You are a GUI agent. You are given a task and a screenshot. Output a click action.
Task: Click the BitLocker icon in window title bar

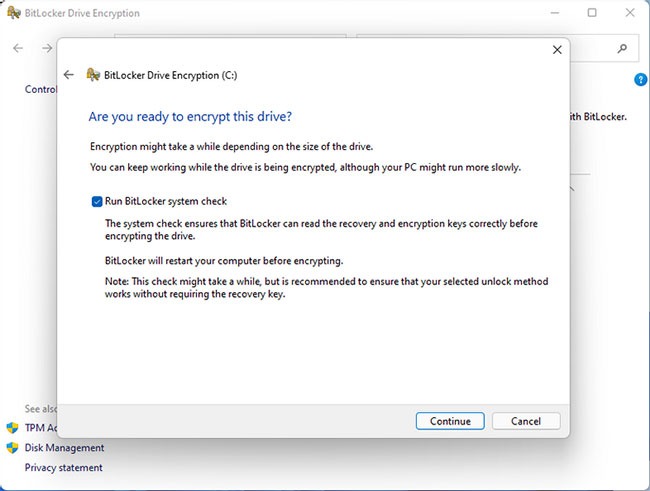(x=14, y=13)
